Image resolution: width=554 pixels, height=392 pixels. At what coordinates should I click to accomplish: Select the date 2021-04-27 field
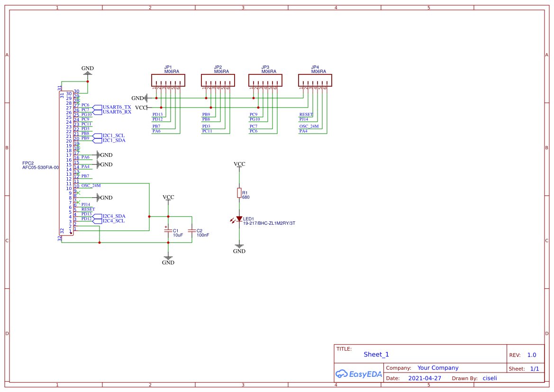(425, 378)
